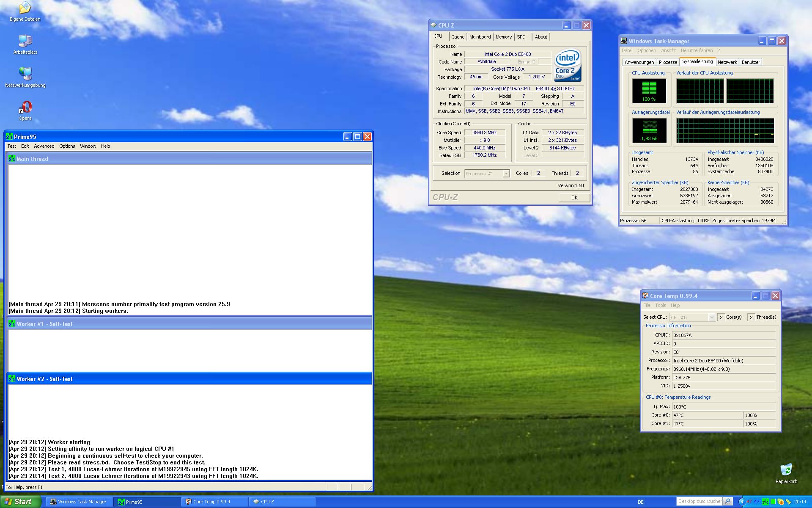The image size is (812, 508).
Task: Open the Arbeitsplatz desktop icon
Action: click(x=25, y=41)
